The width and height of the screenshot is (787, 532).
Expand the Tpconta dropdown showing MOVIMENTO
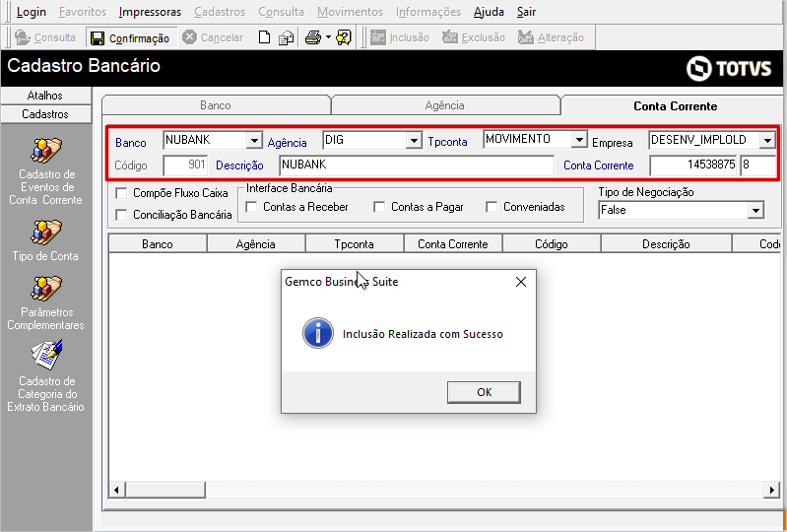click(579, 140)
